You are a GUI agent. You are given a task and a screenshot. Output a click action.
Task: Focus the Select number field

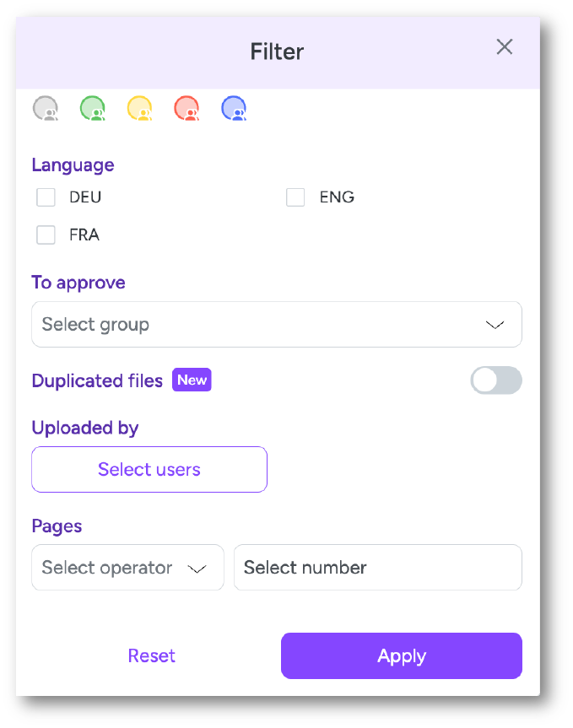pyautogui.click(x=378, y=568)
